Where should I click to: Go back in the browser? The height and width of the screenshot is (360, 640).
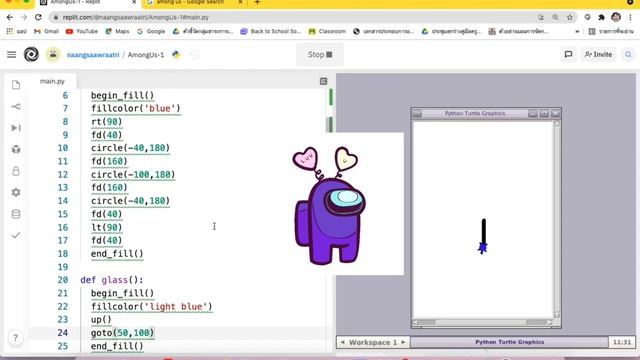(x=10, y=17)
